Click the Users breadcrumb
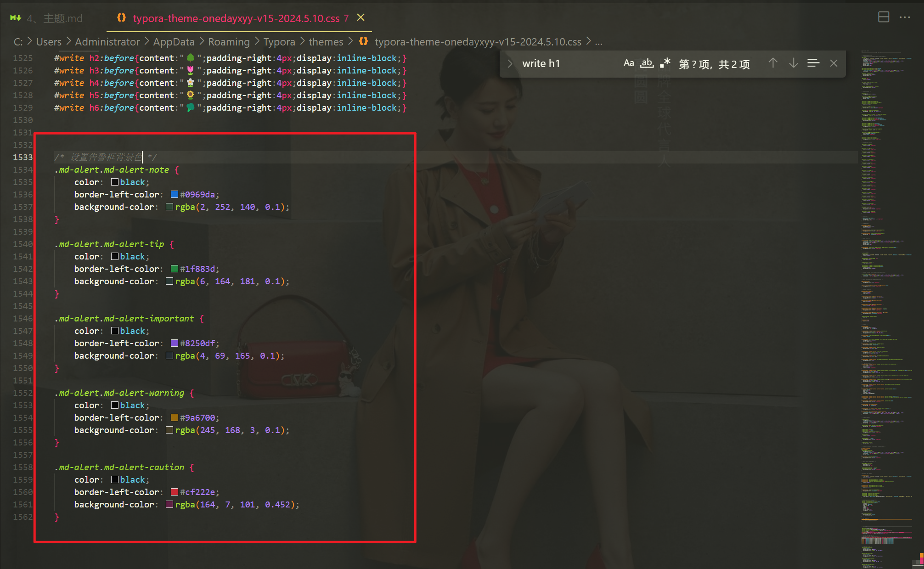This screenshot has width=924, height=569. point(49,42)
